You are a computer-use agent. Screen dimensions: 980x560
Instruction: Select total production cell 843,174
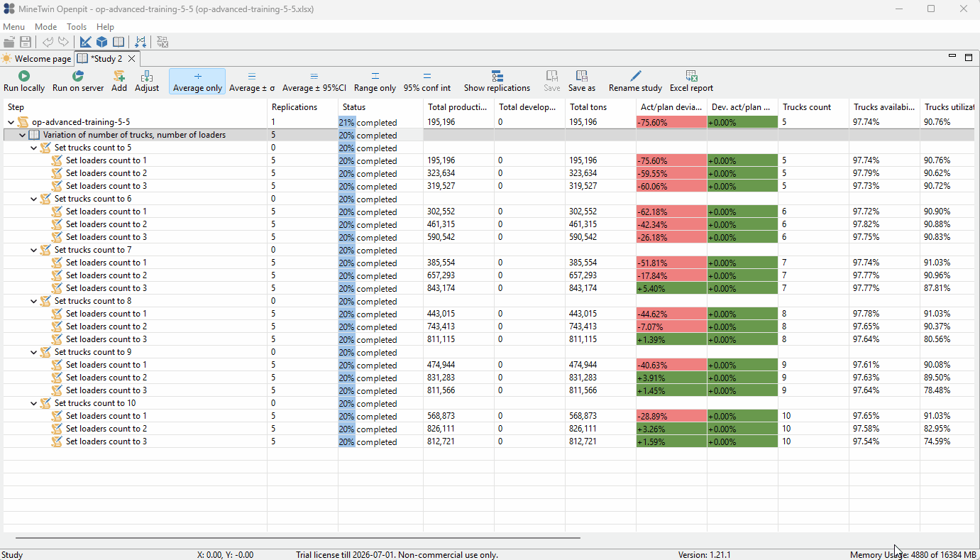(x=458, y=288)
